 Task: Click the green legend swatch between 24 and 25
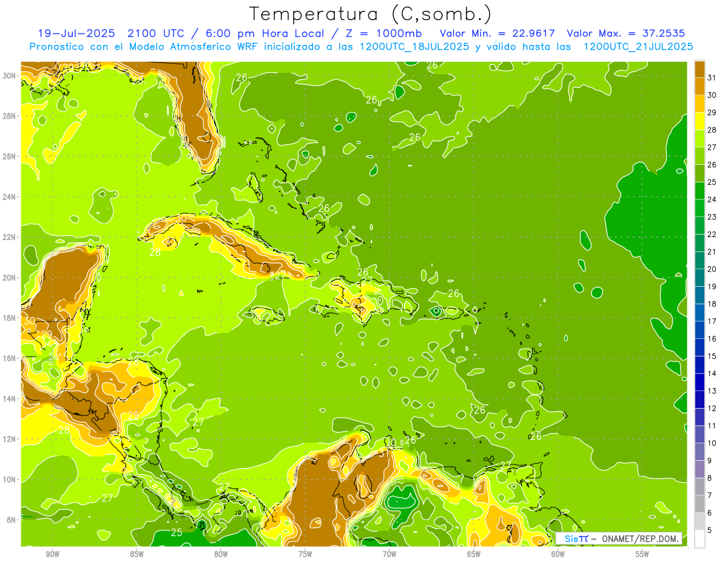[699, 191]
